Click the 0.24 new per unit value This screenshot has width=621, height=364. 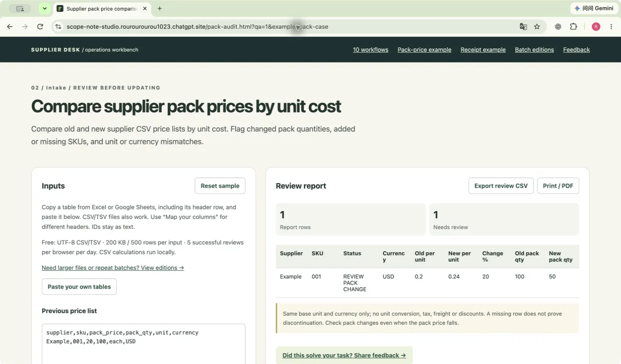pos(454,277)
